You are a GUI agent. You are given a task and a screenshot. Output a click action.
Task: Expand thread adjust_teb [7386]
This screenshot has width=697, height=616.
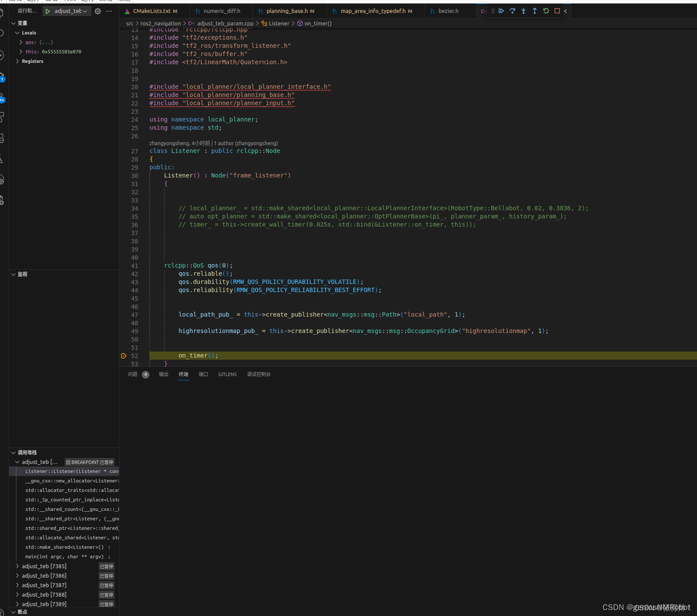coord(17,576)
